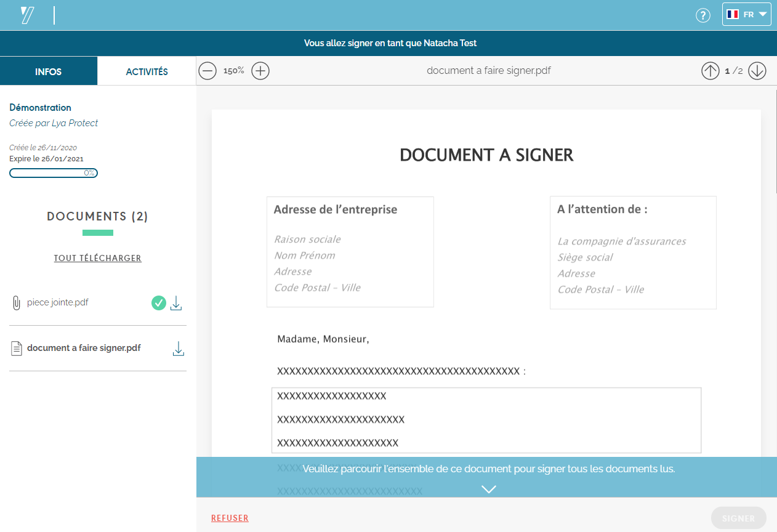The height and width of the screenshot is (532, 777).
Task: Go to previous page with up arrow
Action: (x=710, y=71)
